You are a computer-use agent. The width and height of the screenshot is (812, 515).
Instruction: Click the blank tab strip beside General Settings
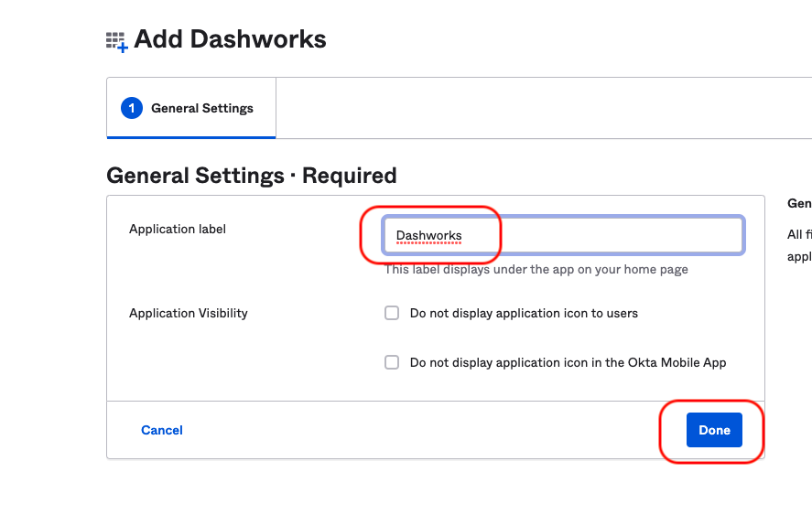coord(540,108)
